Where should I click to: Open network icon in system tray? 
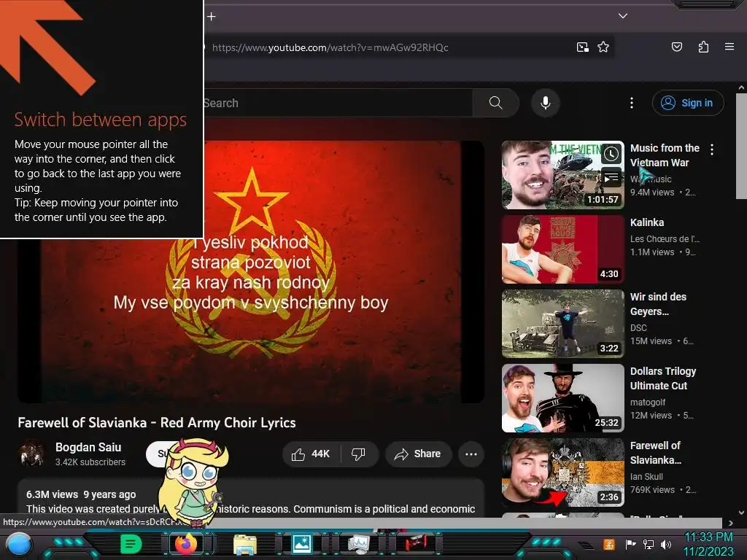point(649,544)
